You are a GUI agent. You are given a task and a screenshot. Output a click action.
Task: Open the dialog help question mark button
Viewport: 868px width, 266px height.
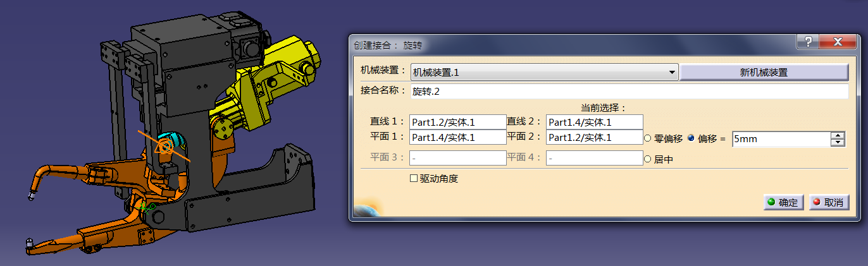(808, 42)
